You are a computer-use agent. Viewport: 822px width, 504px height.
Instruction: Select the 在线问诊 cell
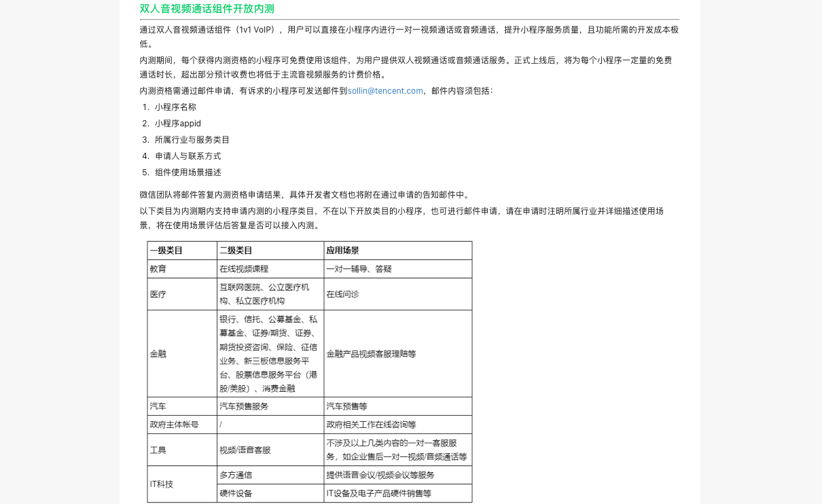(x=398, y=294)
